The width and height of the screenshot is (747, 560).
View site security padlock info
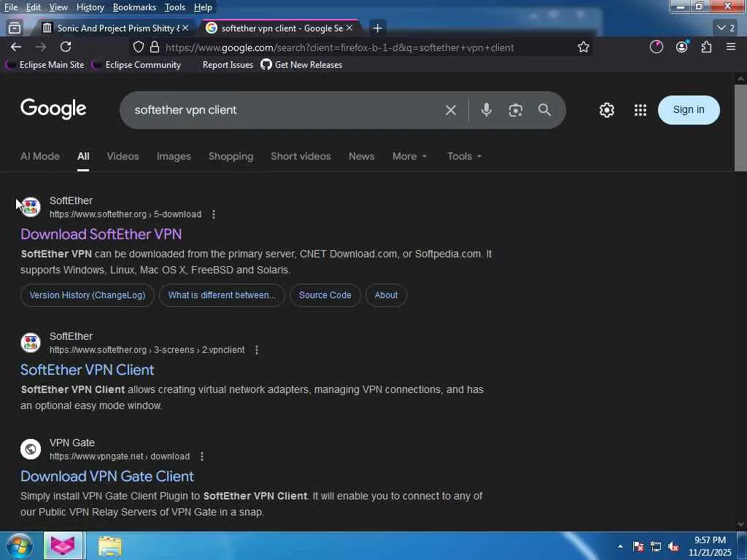tap(155, 47)
